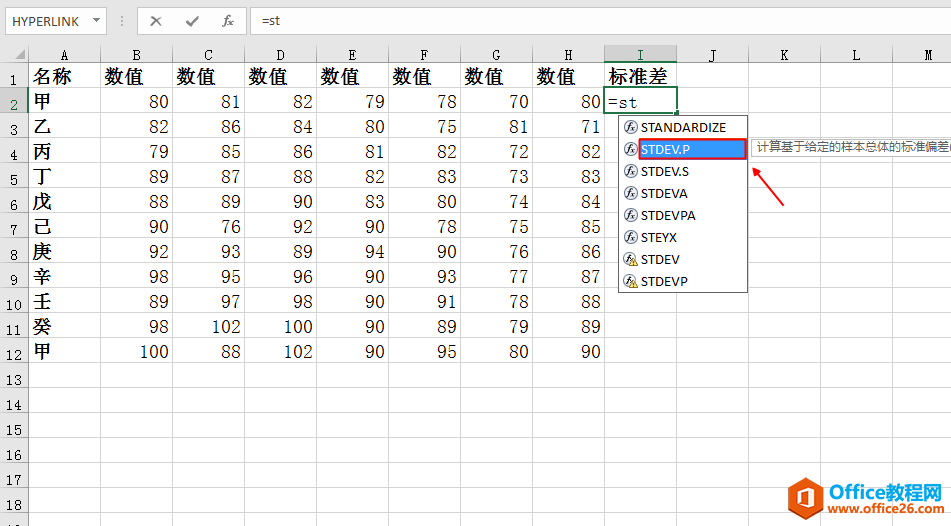Select the 数值 header in column H

point(568,76)
